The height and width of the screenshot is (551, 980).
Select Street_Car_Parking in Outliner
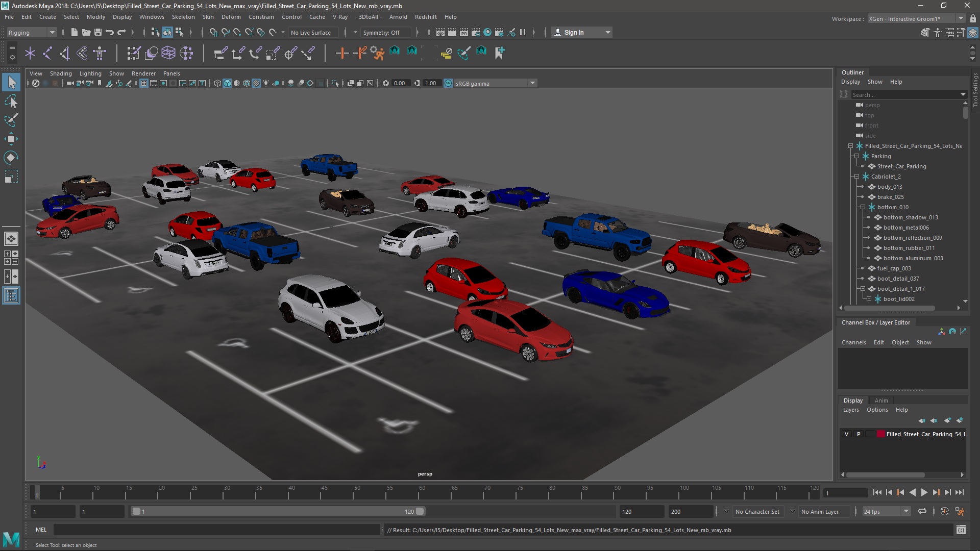pyautogui.click(x=901, y=166)
